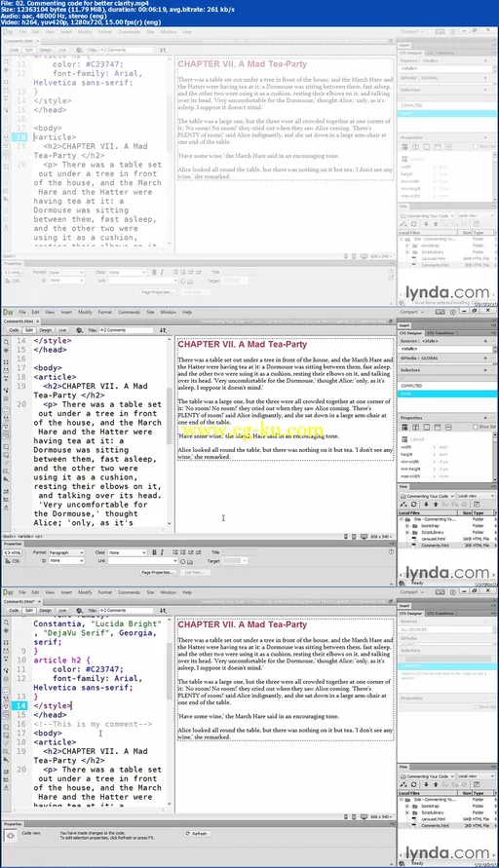Click Preview in Browser globe icon, top frame
Image resolution: width=499 pixels, height=868 pixels.
coord(79,50)
